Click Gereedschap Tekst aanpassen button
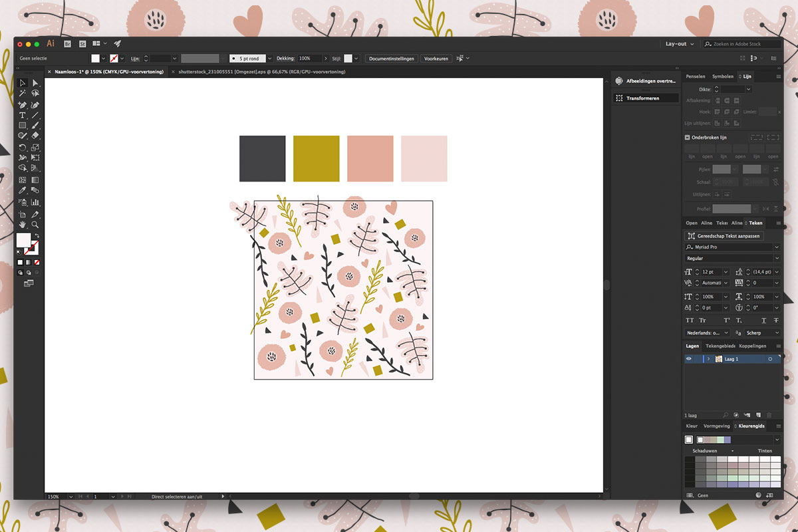Screen dimensions: 798x532 [724, 236]
